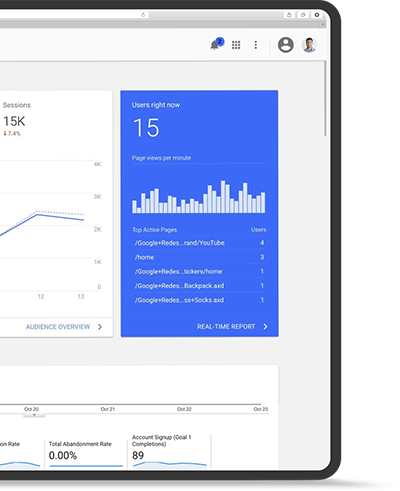This screenshot has height=491, width=400.
Task: Select the /home active page row
Action: coord(199,257)
